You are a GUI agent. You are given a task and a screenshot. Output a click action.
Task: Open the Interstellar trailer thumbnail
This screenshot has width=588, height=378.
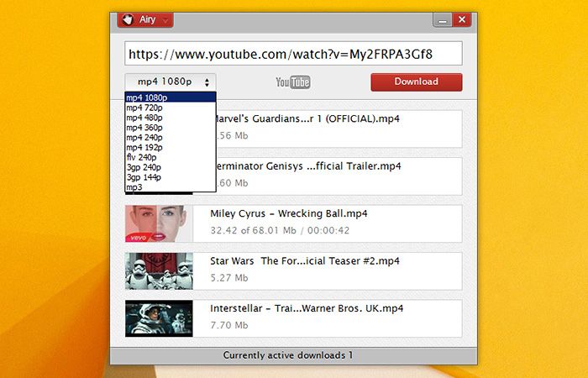click(x=159, y=318)
